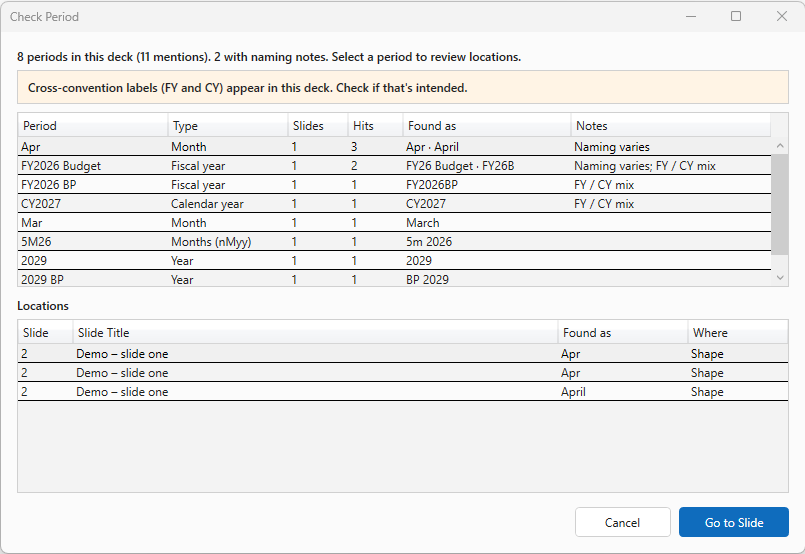Select the first Apr location row
This screenshot has width=805, height=554.
point(403,354)
